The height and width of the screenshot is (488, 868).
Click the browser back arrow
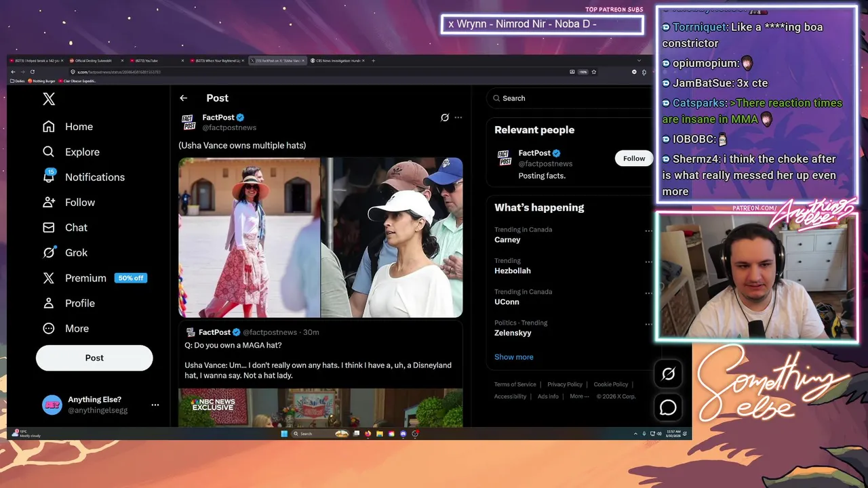click(x=13, y=72)
